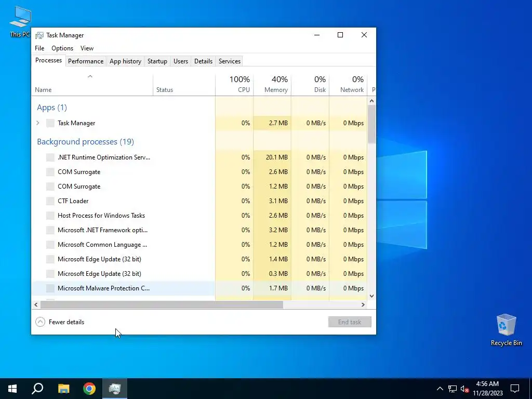Click Task Manager taskbar button

115,389
